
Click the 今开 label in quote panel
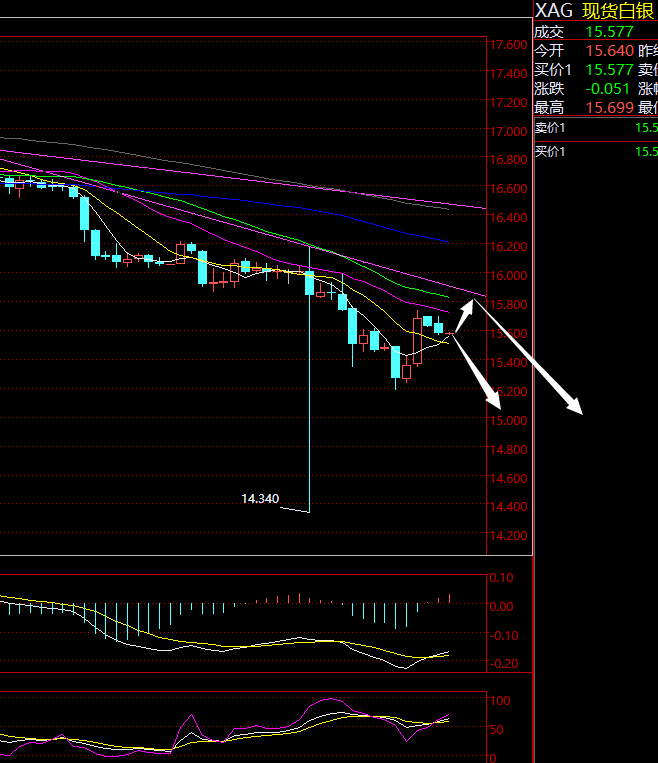point(549,51)
